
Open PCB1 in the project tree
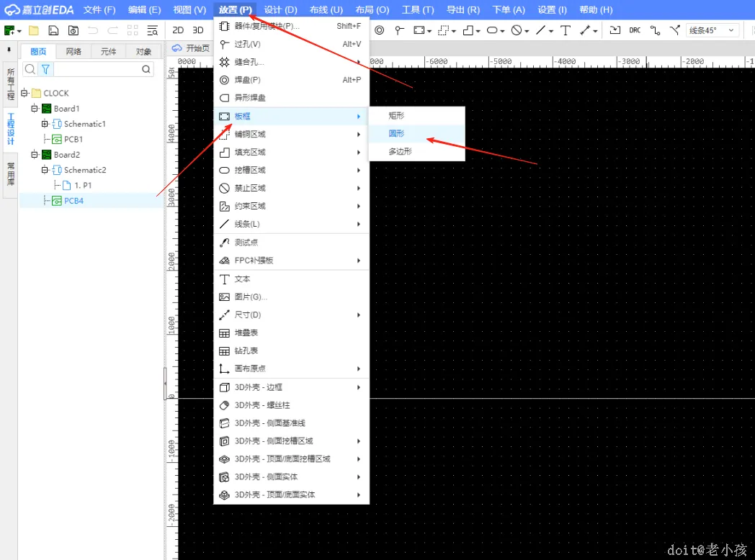(73, 139)
